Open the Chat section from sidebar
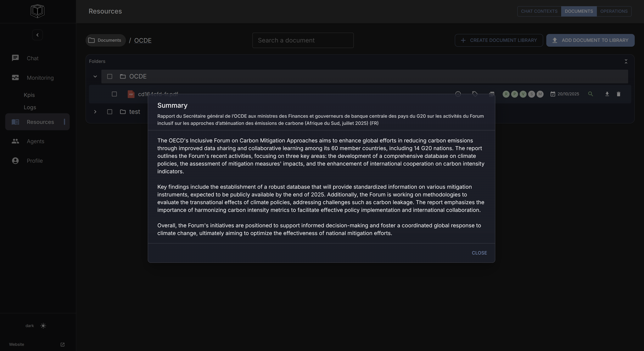Image resolution: width=644 pixels, height=351 pixels. [32, 58]
